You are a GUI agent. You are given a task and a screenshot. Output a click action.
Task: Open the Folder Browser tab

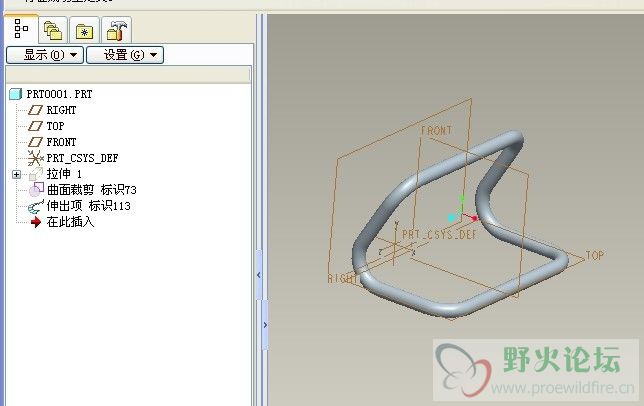53,30
